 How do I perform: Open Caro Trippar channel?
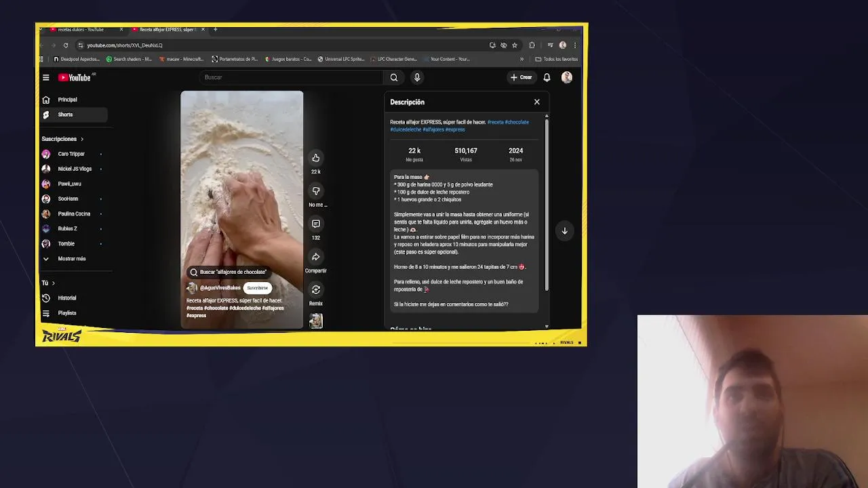[73, 154]
